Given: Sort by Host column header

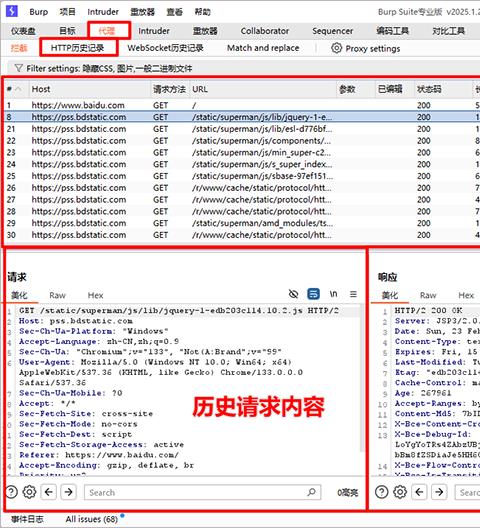Looking at the screenshot, I should tap(90, 89).
